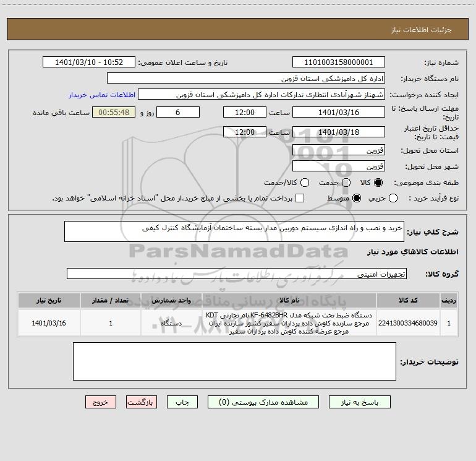476x461 pixels.
Task: Click the تاریخ نیاز column header
Action: (x=49, y=300)
